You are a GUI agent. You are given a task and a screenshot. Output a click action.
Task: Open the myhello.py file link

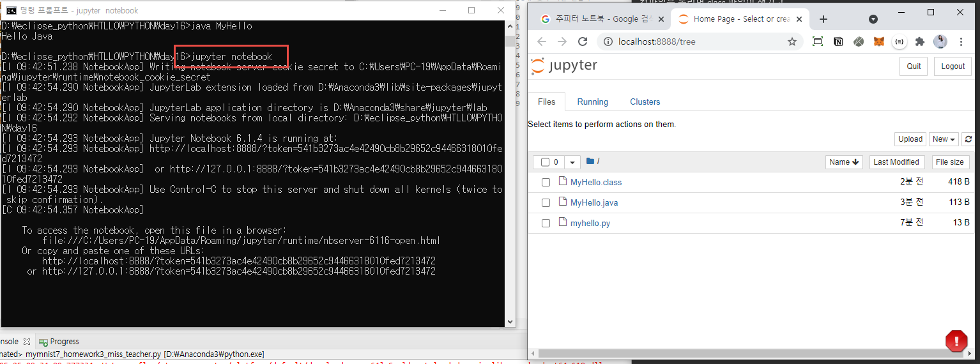click(x=590, y=223)
